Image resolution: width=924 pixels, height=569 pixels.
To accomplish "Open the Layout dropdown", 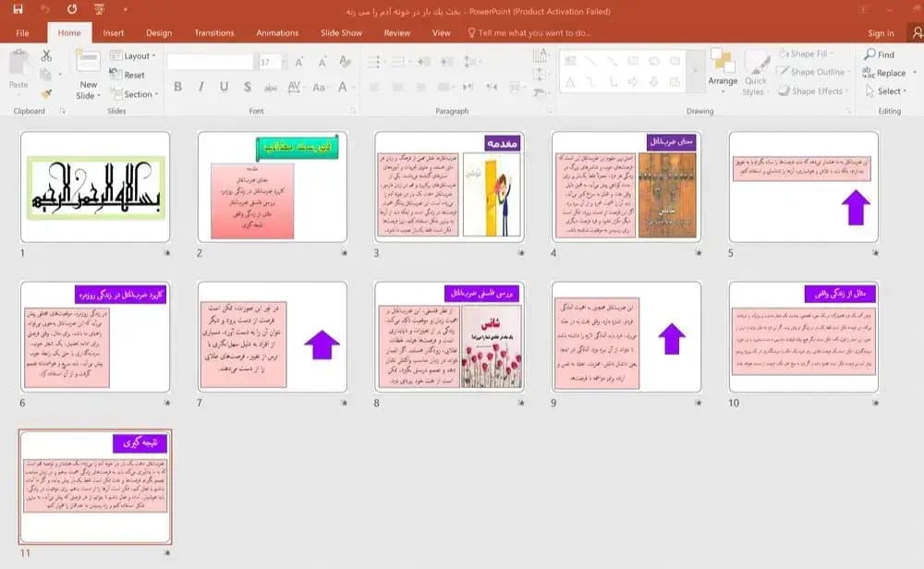I will pos(133,56).
